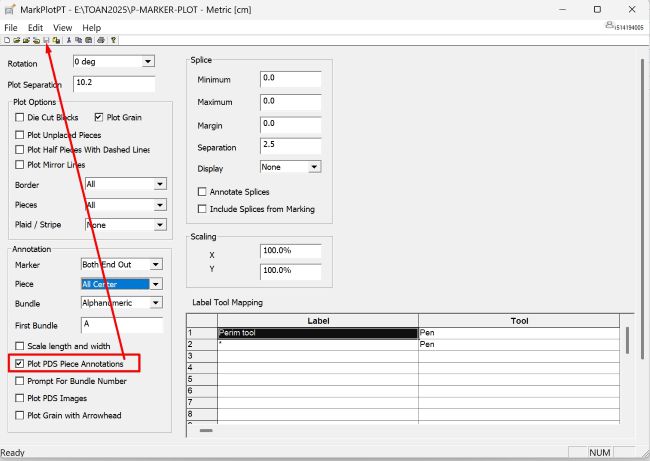
Task: Check the Annotate Splices box
Action: pos(202,192)
